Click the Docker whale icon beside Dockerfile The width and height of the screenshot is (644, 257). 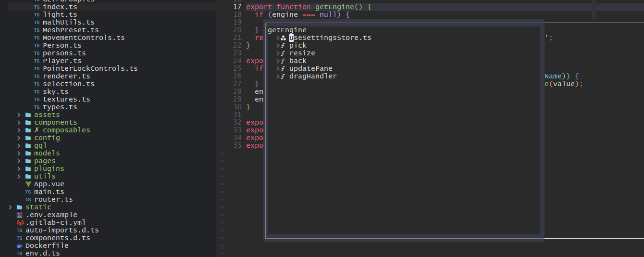(20, 246)
